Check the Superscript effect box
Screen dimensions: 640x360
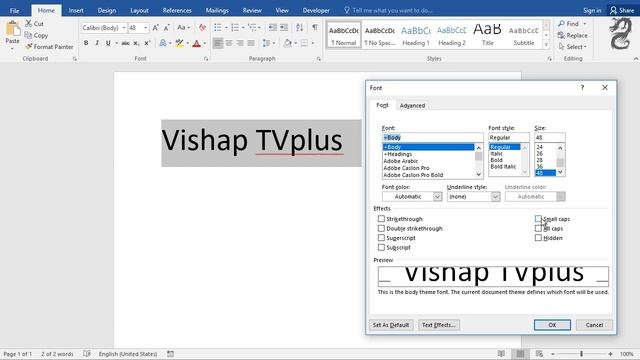click(x=381, y=238)
